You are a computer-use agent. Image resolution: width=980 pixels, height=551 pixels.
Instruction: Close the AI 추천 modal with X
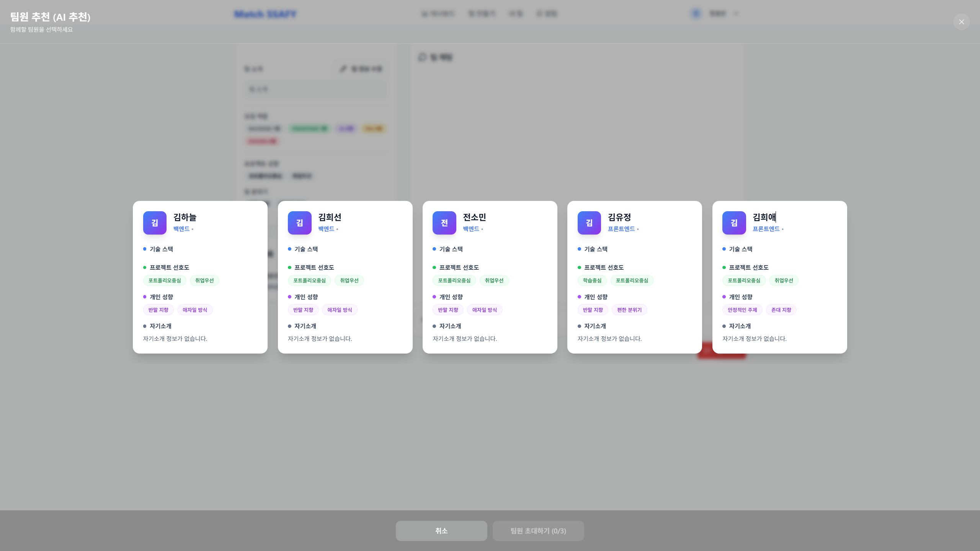coord(961,22)
